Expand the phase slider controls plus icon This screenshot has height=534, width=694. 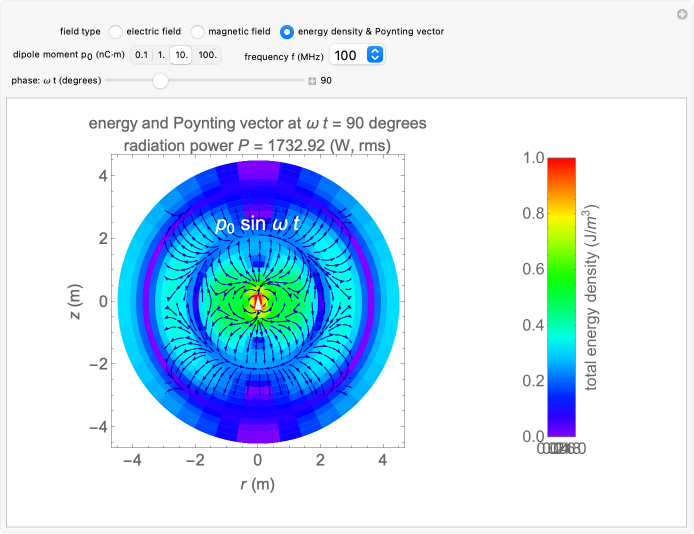pyautogui.click(x=312, y=81)
